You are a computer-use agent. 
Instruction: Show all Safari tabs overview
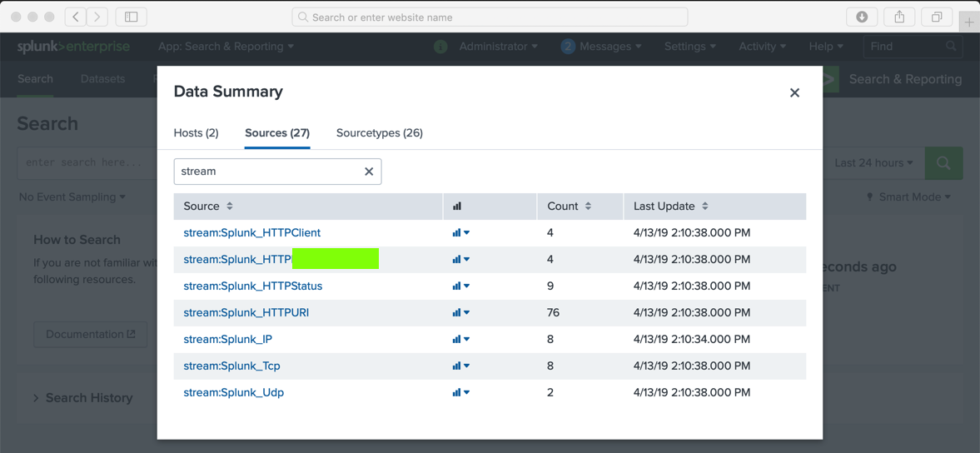(937, 17)
